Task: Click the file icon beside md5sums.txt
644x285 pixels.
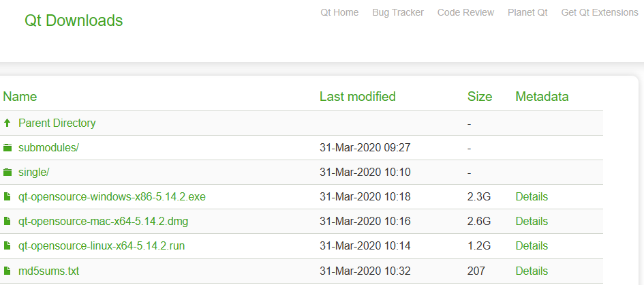Action: pos(7,271)
